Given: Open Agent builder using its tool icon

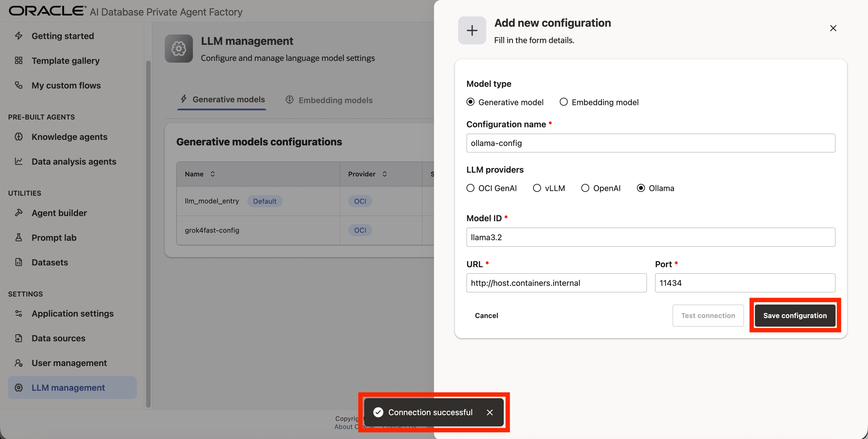Looking at the screenshot, I should [19, 213].
